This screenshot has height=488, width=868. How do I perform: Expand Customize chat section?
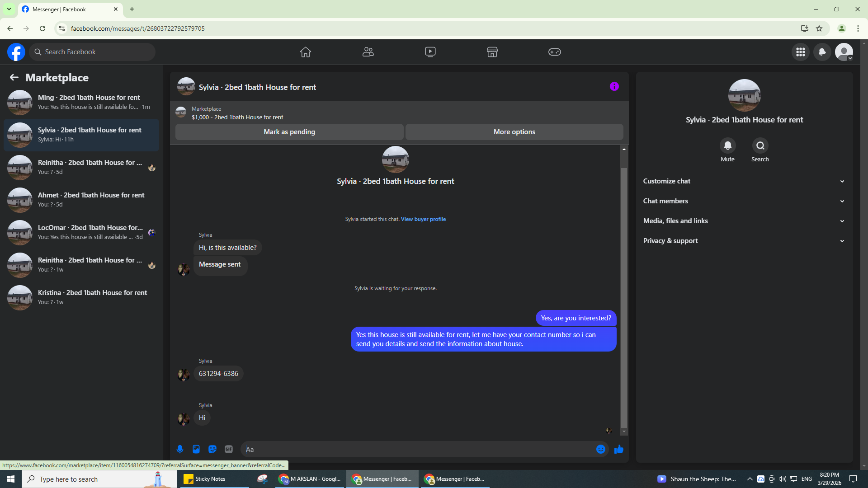coord(744,181)
